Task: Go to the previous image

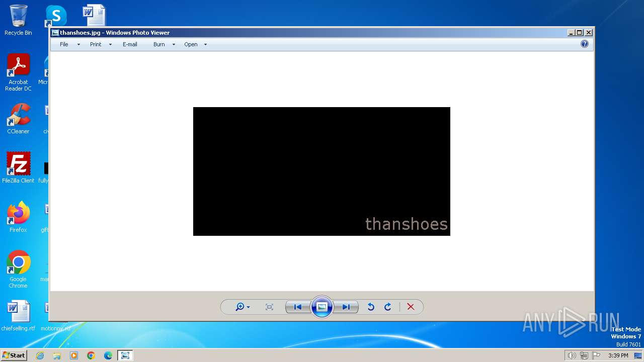Action: tap(297, 307)
